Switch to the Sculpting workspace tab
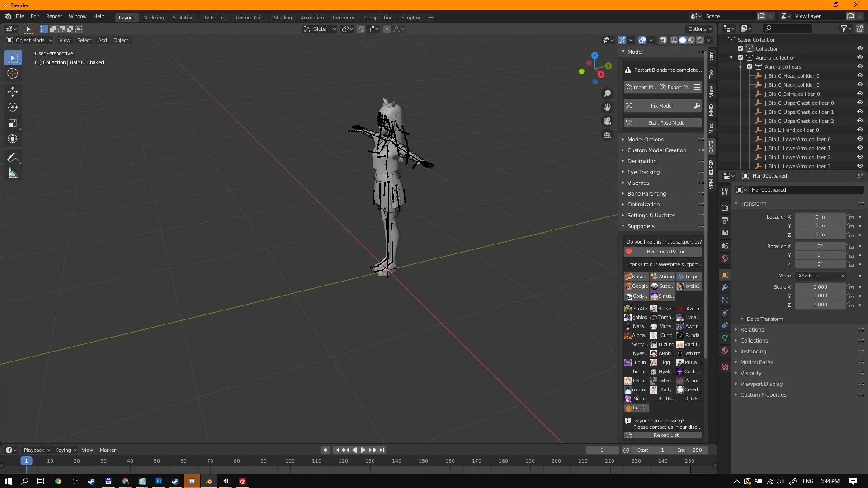The image size is (868, 488). (183, 18)
